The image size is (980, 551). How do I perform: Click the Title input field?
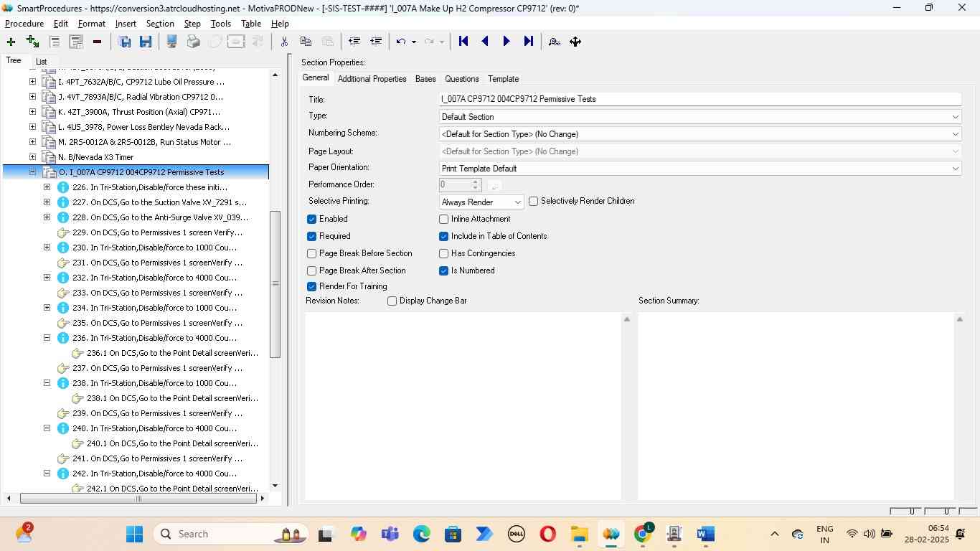pyautogui.click(x=699, y=99)
